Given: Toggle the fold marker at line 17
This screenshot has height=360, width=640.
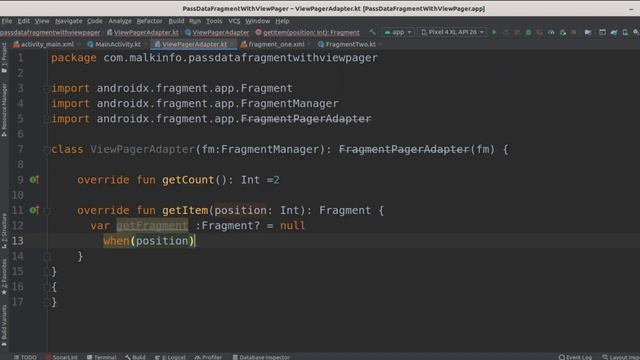Looking at the screenshot, I should pos(46,302).
